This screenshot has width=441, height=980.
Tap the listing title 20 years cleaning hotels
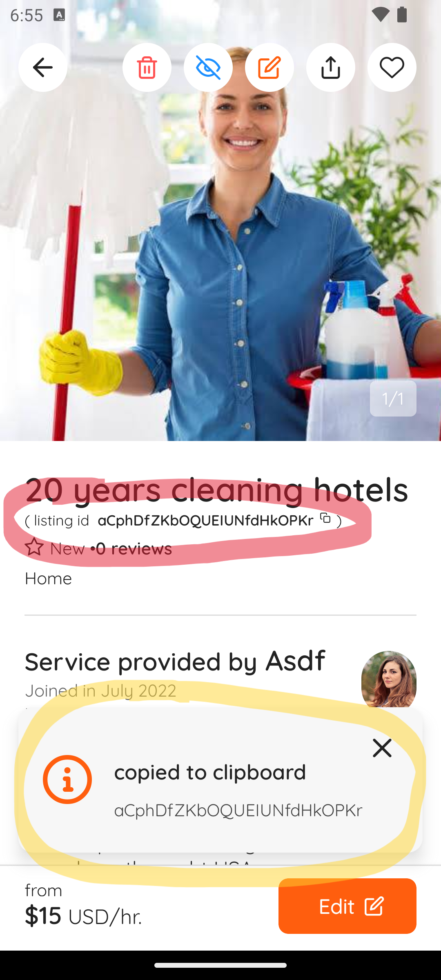point(216,490)
